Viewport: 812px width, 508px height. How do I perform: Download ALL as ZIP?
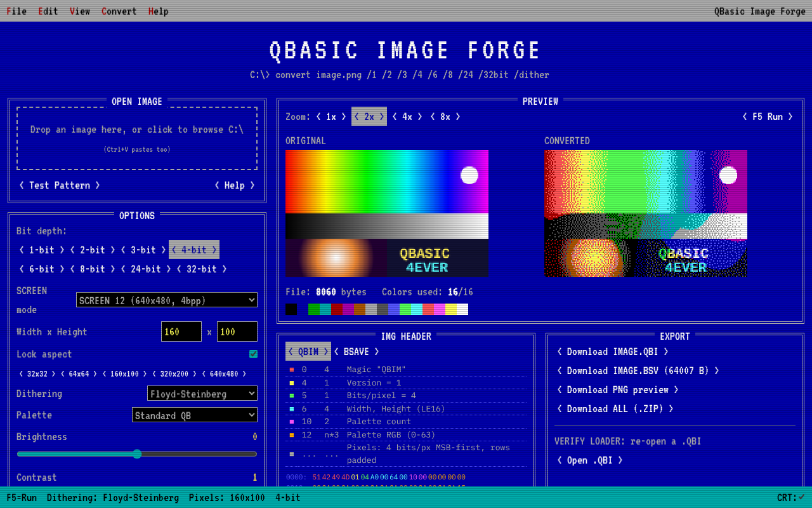pyautogui.click(x=615, y=408)
